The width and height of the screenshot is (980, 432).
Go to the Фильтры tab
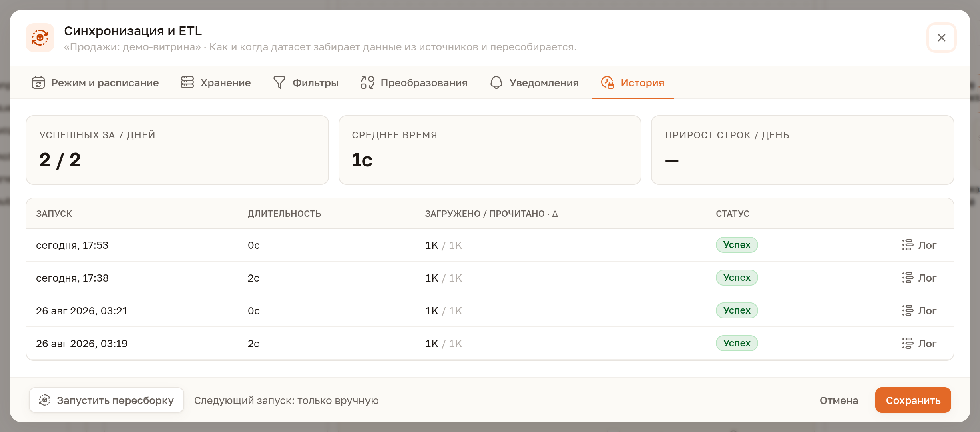point(306,83)
